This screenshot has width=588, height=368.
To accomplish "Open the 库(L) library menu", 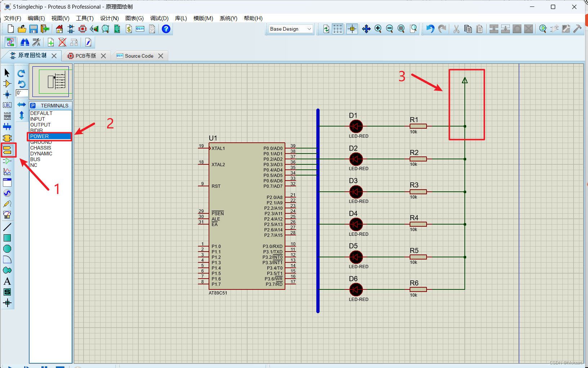I will (x=181, y=18).
